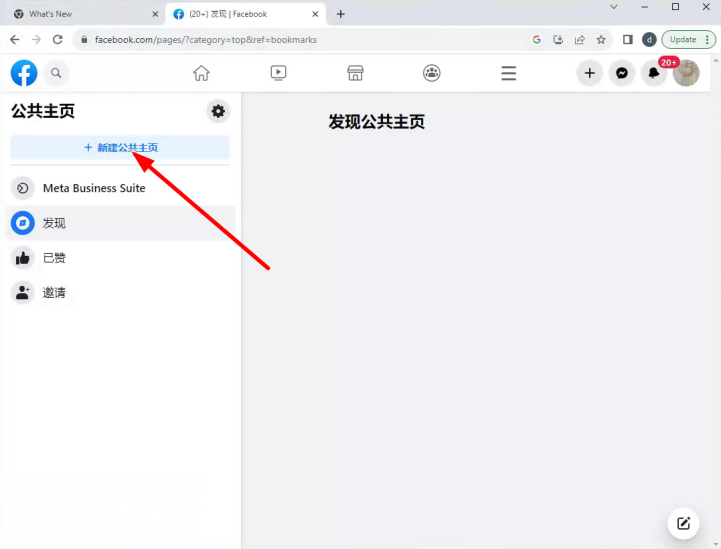Viewport: 721px width, 549px height.
Task: Click the new message compose icon
Action: 683,523
